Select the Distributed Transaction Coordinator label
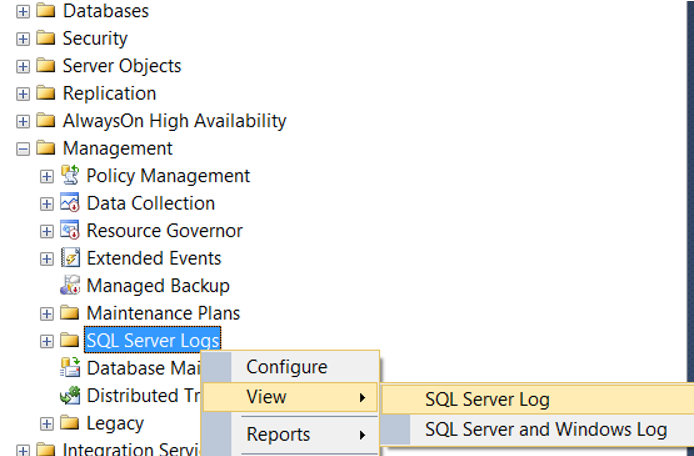The width and height of the screenshot is (694, 456). tap(143, 396)
